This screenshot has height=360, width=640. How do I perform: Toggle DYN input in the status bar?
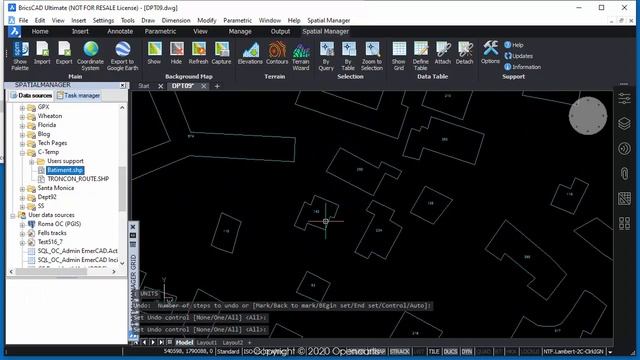[467, 351]
